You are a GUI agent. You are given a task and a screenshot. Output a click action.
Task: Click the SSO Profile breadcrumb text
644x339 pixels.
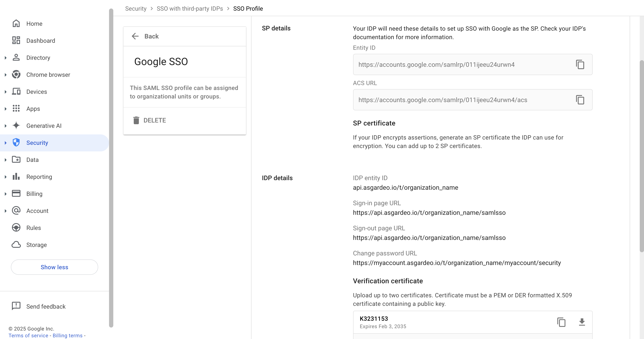248,9
